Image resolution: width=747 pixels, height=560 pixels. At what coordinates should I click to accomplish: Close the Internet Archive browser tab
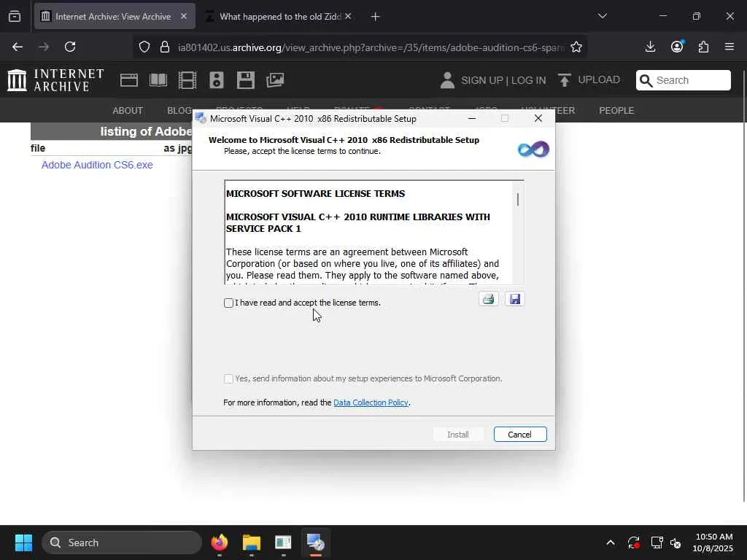pyautogui.click(x=184, y=16)
